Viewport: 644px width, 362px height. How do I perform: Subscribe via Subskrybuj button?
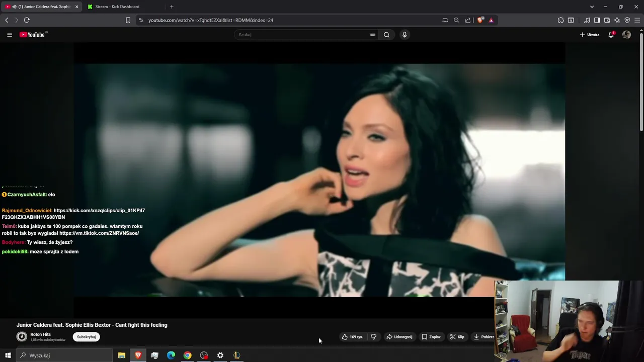(x=86, y=337)
